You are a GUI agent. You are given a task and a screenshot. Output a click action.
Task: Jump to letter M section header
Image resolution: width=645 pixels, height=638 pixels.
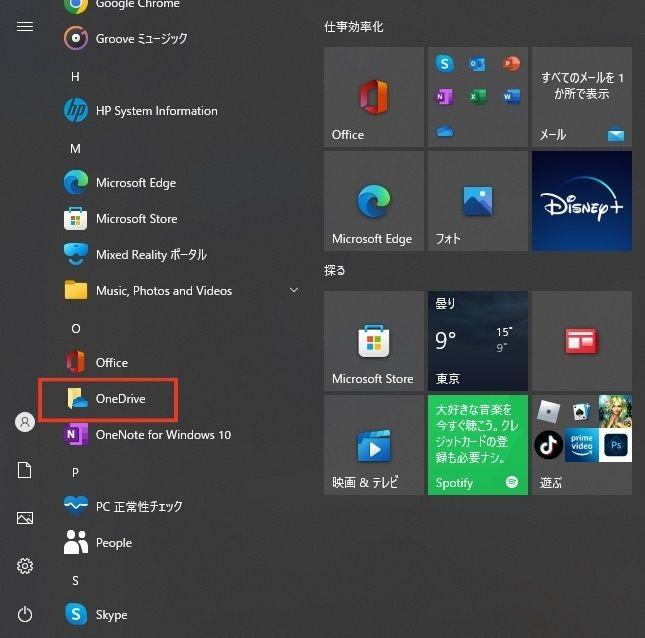75,148
